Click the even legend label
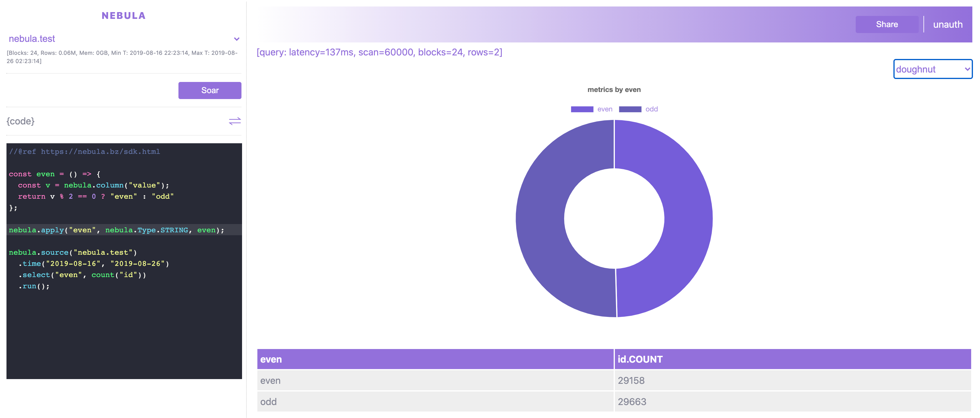Image resolution: width=980 pixels, height=418 pixels. click(x=605, y=109)
